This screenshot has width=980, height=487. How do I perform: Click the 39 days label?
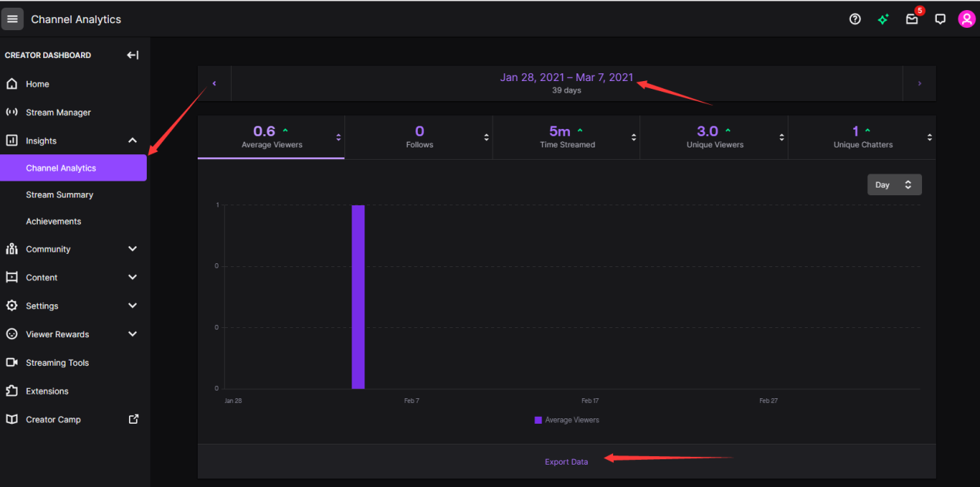[567, 90]
